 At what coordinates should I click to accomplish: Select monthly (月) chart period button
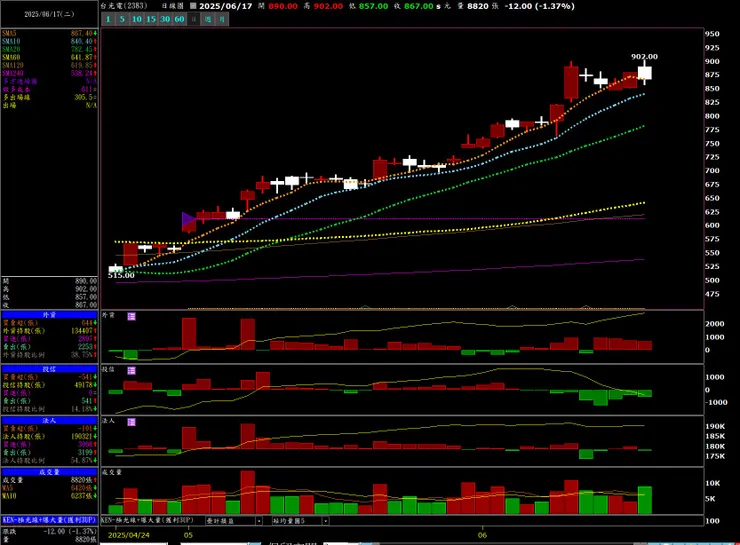[222, 19]
